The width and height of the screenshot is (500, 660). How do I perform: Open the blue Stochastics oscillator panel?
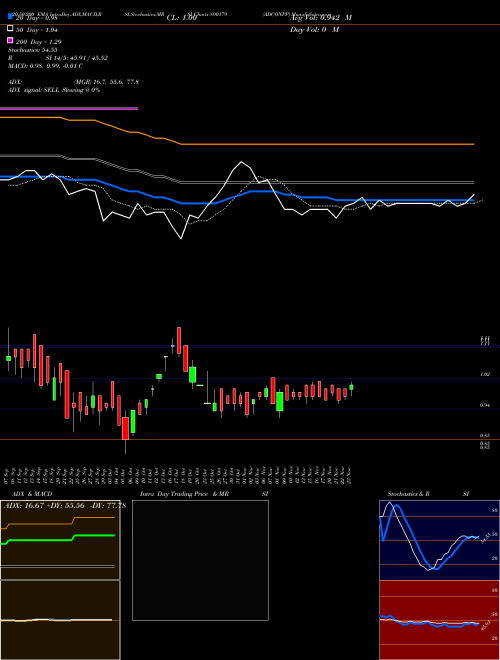pyautogui.click(x=440, y=540)
